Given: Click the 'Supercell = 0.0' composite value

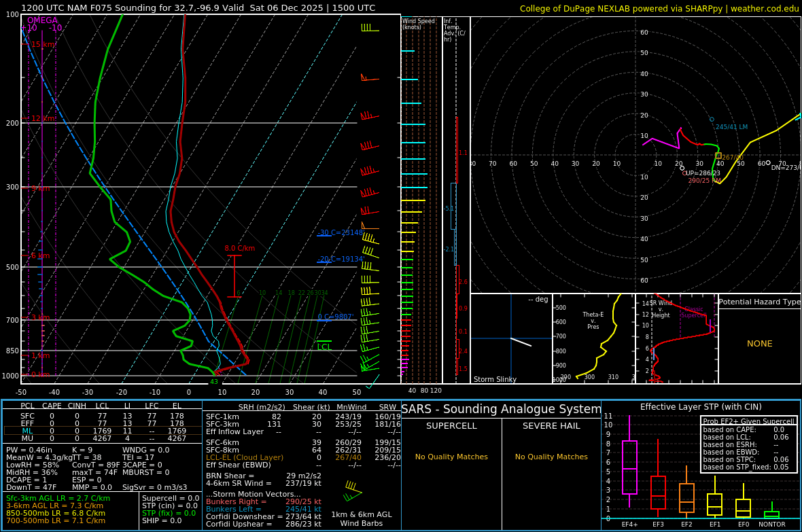Looking at the screenshot, I should (x=171, y=498).
